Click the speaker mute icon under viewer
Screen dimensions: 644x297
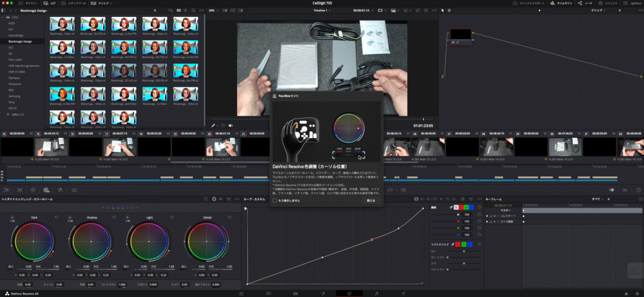click(231, 125)
